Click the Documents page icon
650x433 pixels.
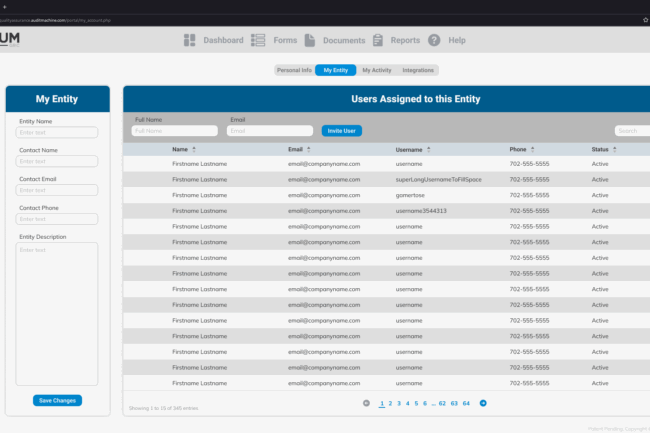point(310,40)
